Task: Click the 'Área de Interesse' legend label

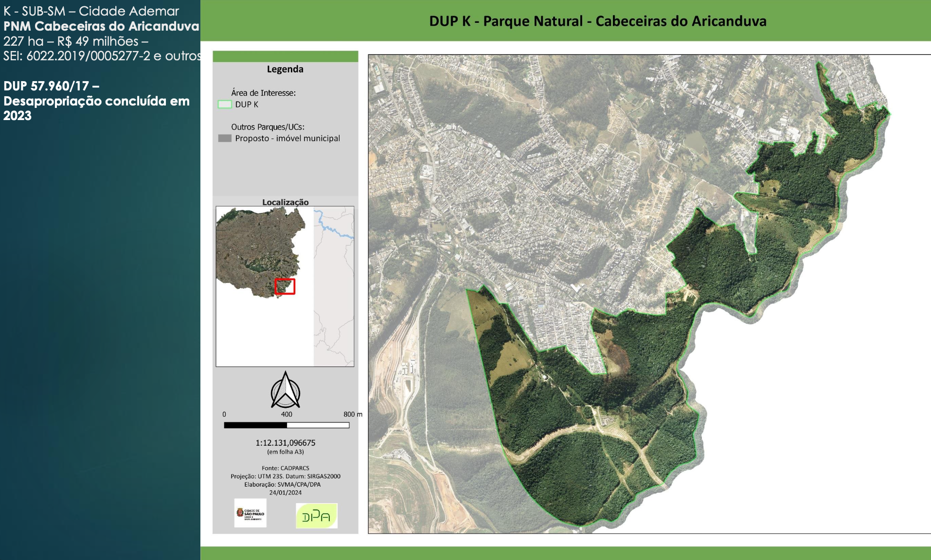Action: [263, 93]
